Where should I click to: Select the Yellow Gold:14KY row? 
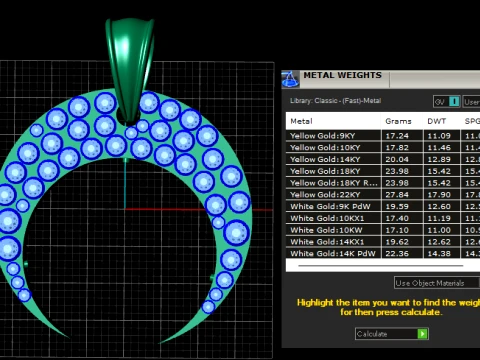pyautogui.click(x=383, y=159)
